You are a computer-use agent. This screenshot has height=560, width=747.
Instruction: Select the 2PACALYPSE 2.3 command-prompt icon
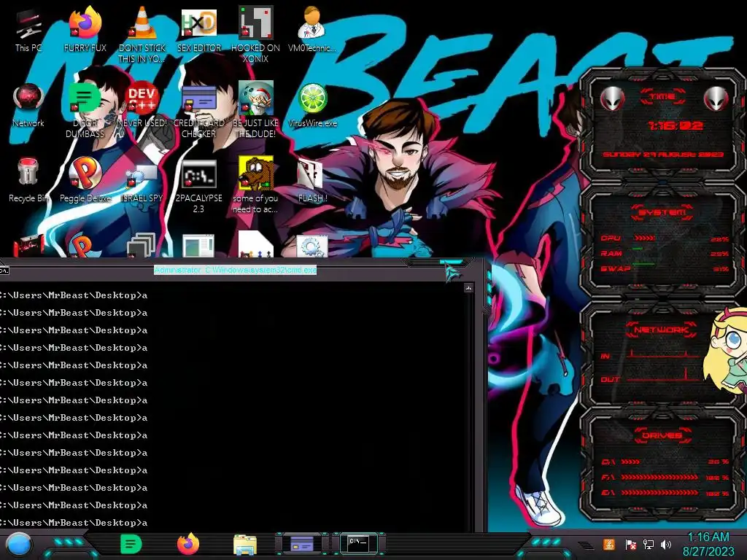pos(199,187)
